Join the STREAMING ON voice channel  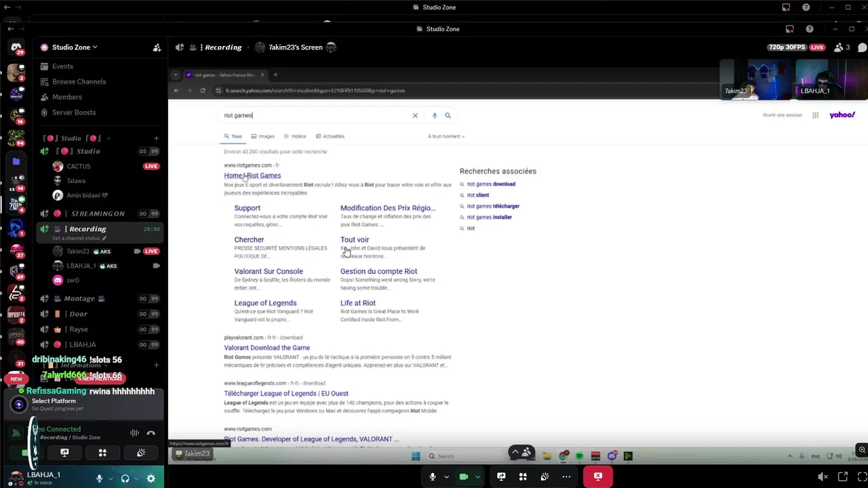click(98, 213)
